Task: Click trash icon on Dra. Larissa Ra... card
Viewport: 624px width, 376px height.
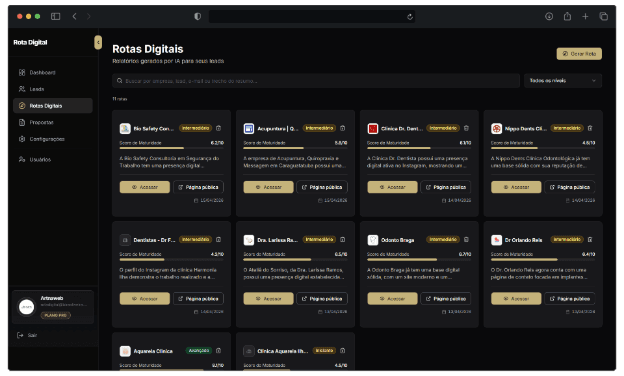Action: point(343,240)
